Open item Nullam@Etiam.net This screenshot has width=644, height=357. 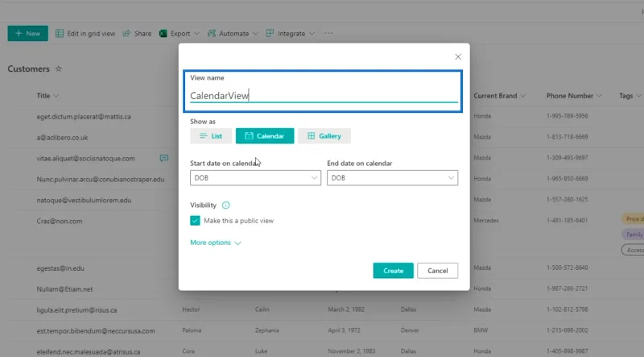click(x=65, y=289)
